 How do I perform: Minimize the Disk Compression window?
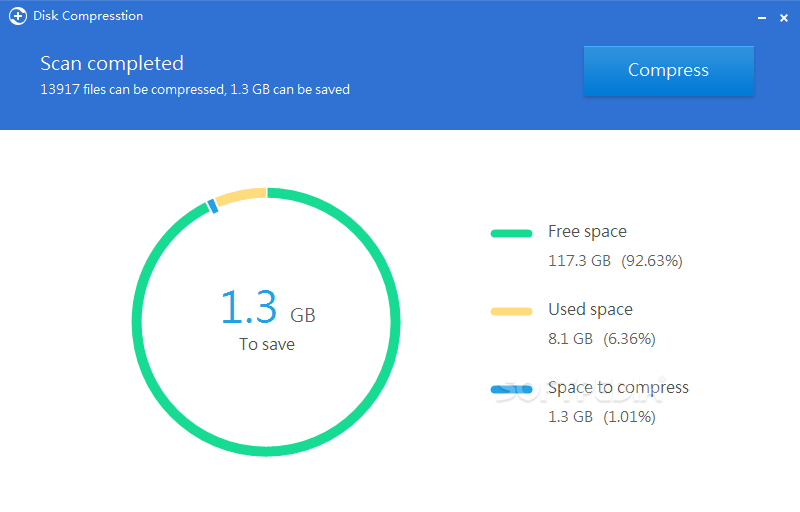[x=762, y=18]
